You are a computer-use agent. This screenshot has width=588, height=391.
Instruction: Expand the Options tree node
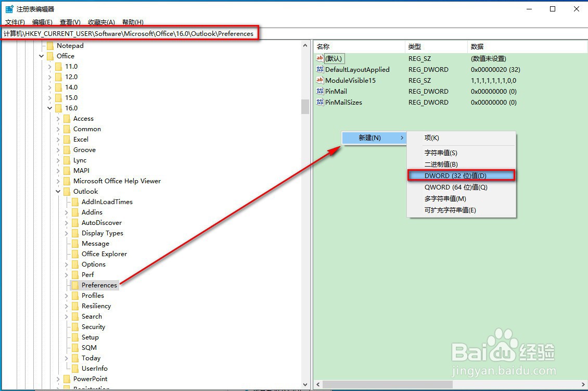click(66, 264)
